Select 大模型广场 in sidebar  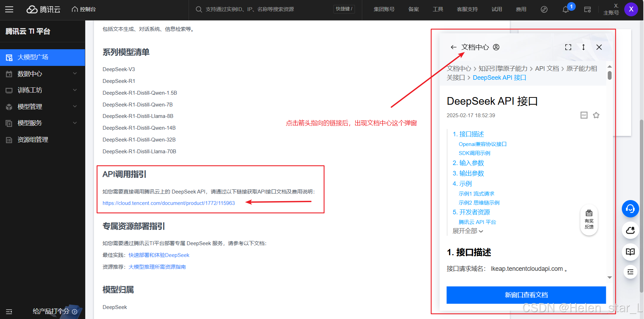tap(42, 57)
